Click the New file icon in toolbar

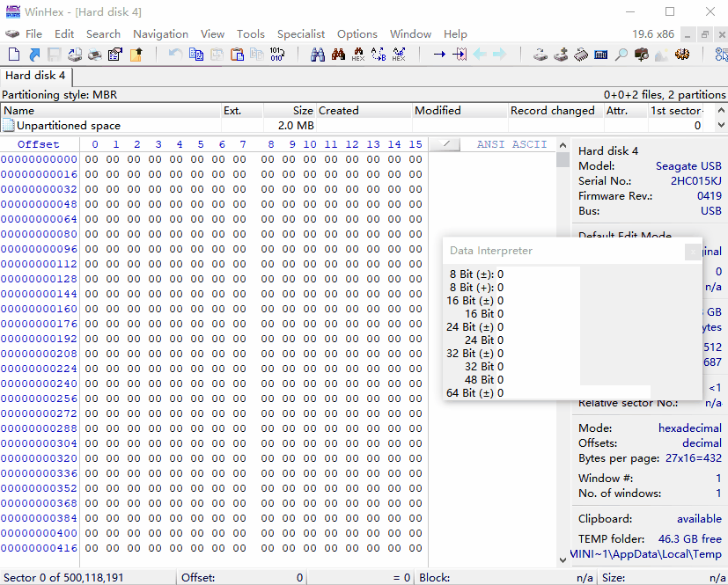(13, 55)
